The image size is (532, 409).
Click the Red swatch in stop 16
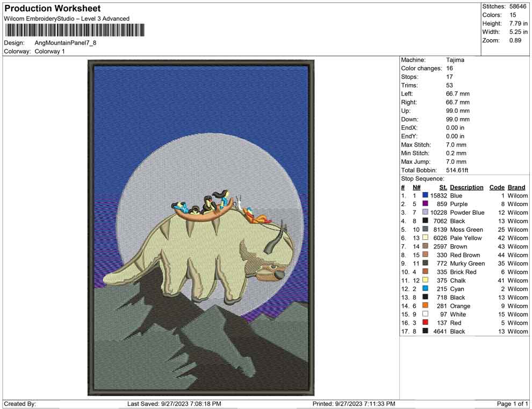point(425,322)
